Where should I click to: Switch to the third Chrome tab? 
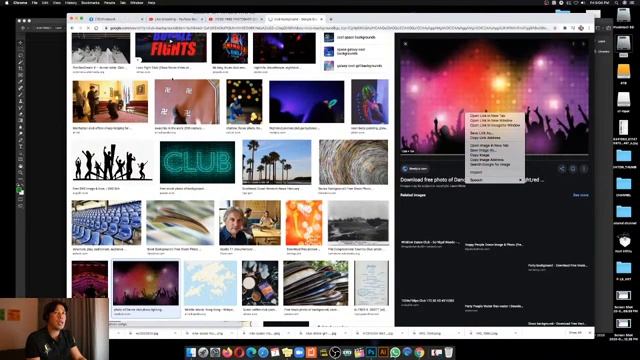pos(236,19)
